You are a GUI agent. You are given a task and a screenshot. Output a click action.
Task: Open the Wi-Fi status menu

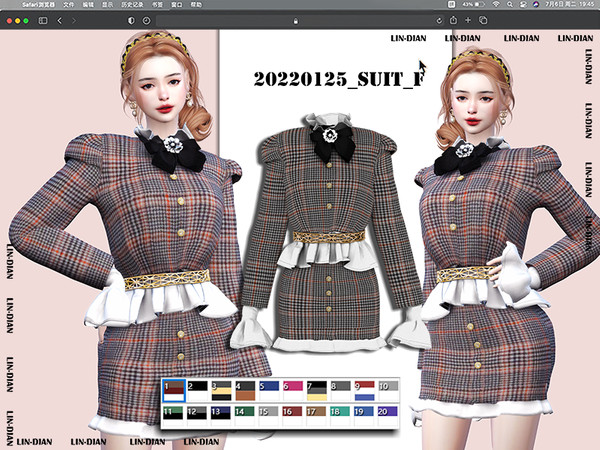click(496, 4)
